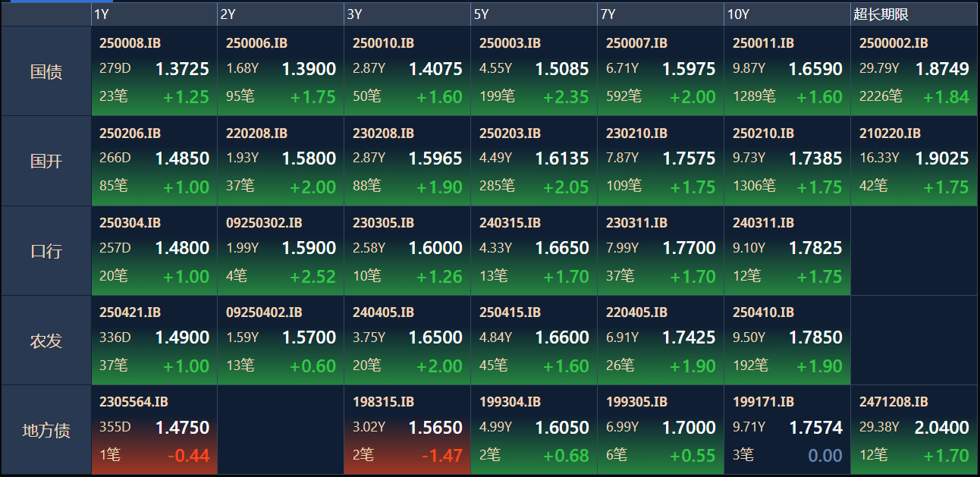Screen dimensions: 980x477
Task: Open bond 2471208.IB with yield 2.0400
Action: pos(914,430)
